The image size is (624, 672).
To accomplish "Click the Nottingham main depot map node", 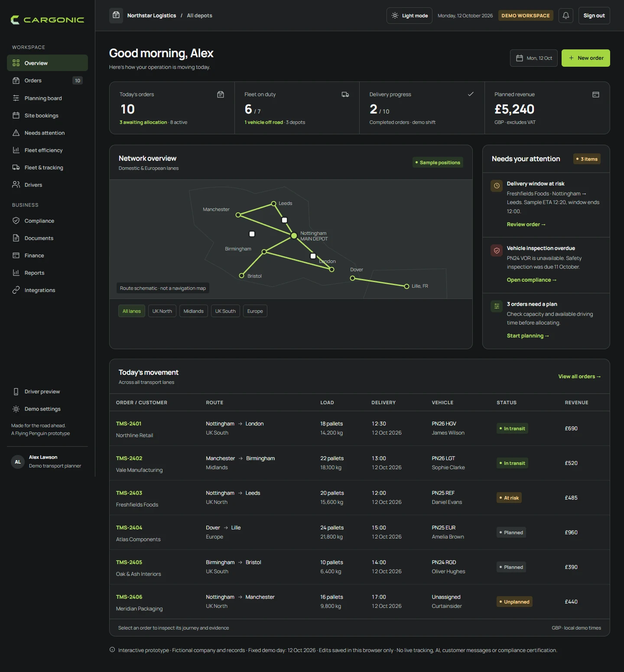I will [x=294, y=235].
